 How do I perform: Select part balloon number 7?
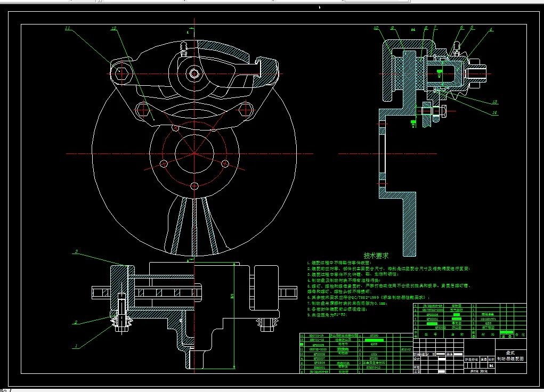(x=435, y=27)
